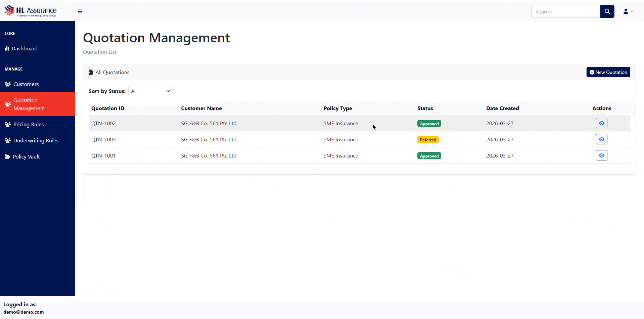Open Pricing Rules section
This screenshot has width=644, height=319.
[29, 125]
